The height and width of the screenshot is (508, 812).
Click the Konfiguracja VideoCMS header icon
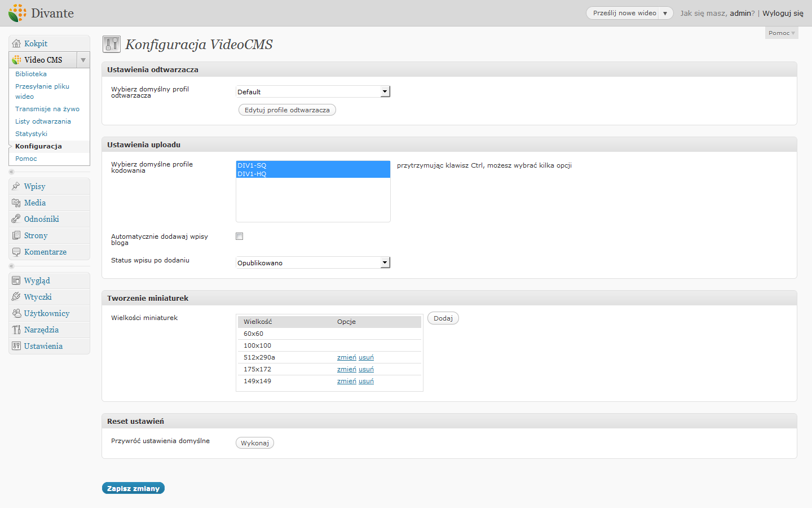coord(112,44)
